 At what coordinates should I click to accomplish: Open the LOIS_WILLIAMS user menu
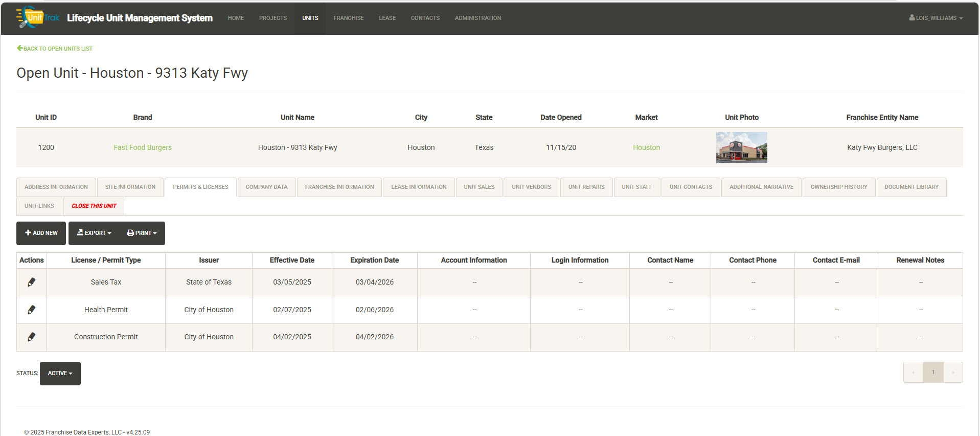(936, 18)
